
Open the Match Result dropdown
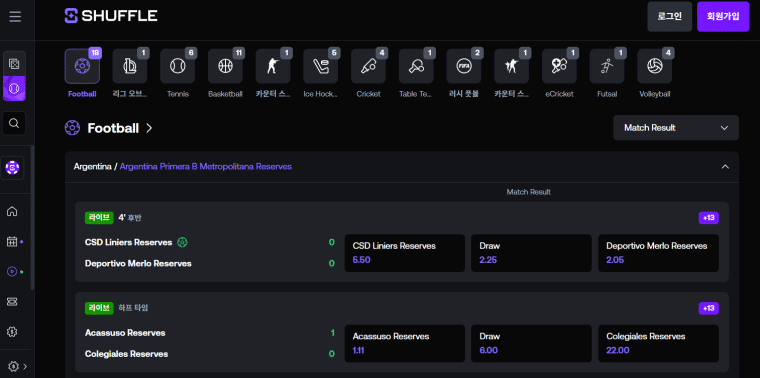click(x=676, y=128)
